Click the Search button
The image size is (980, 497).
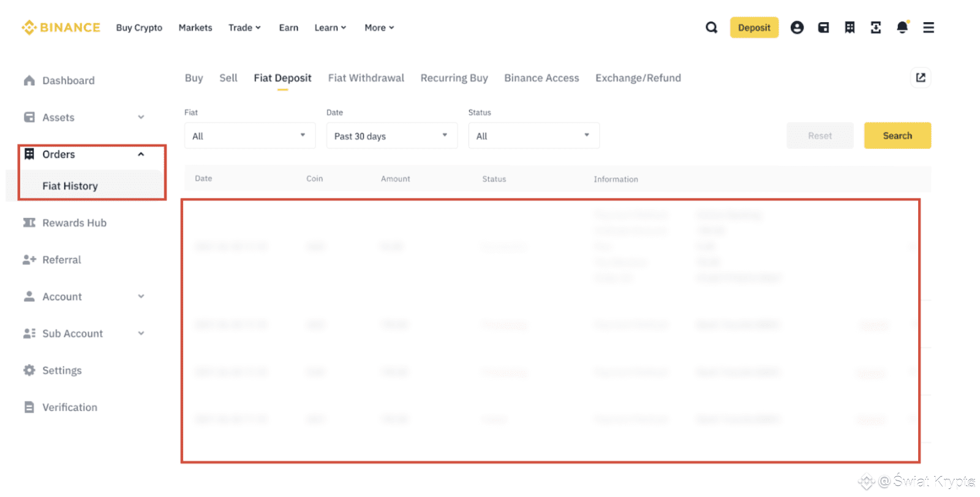click(897, 135)
